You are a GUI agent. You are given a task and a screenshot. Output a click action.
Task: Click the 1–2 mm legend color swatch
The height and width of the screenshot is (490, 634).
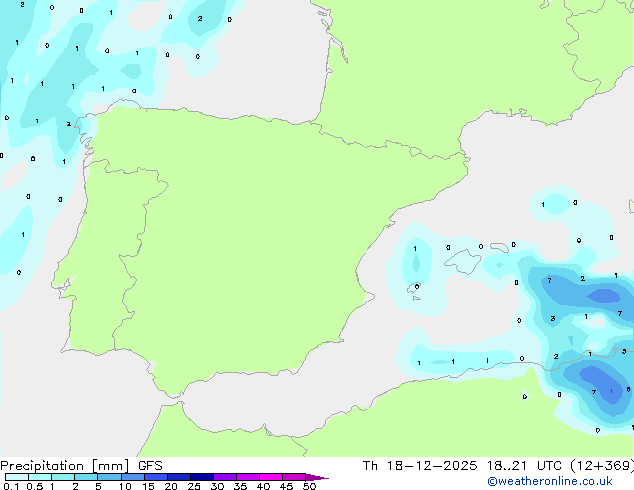(63, 477)
